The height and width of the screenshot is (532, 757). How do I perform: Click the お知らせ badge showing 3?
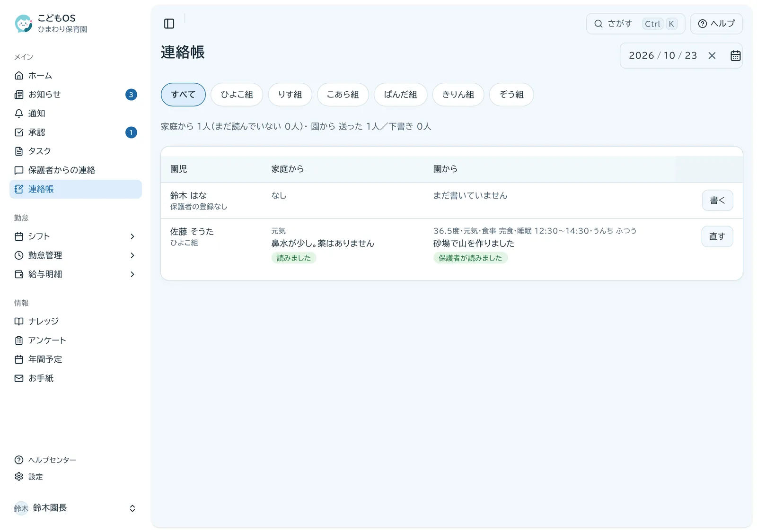(131, 95)
